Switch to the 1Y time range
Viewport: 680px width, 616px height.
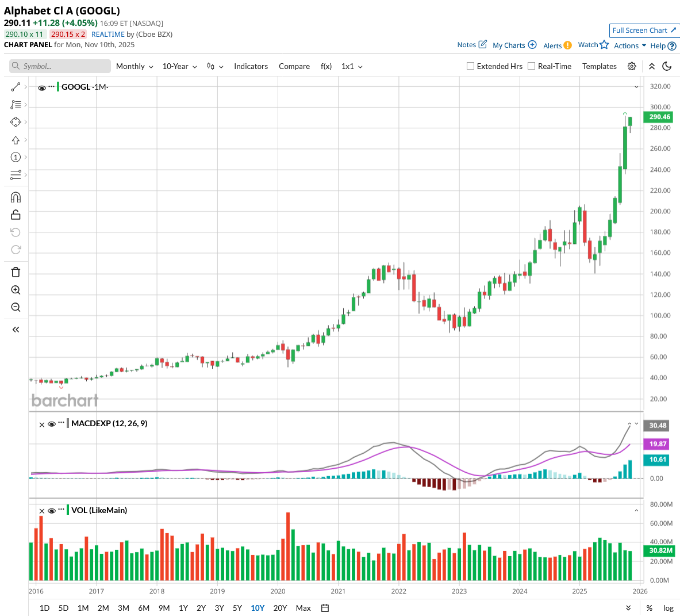[183, 608]
